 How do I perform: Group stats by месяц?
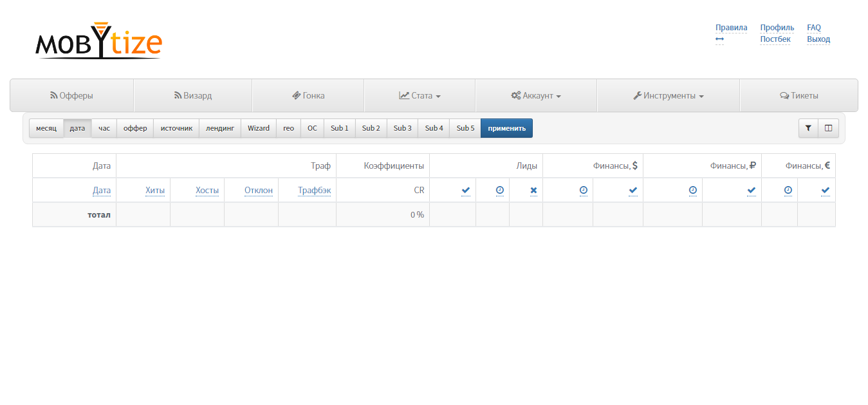click(46, 128)
